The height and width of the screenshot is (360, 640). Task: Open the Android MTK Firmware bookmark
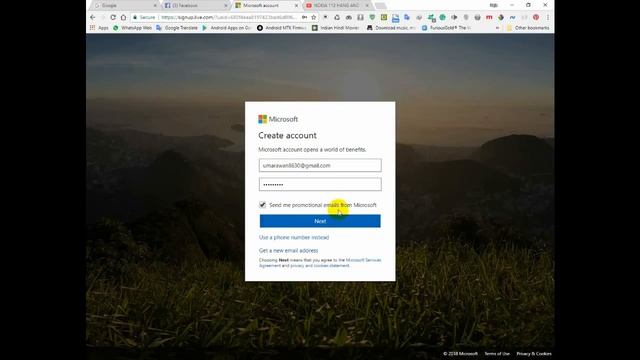(282, 28)
